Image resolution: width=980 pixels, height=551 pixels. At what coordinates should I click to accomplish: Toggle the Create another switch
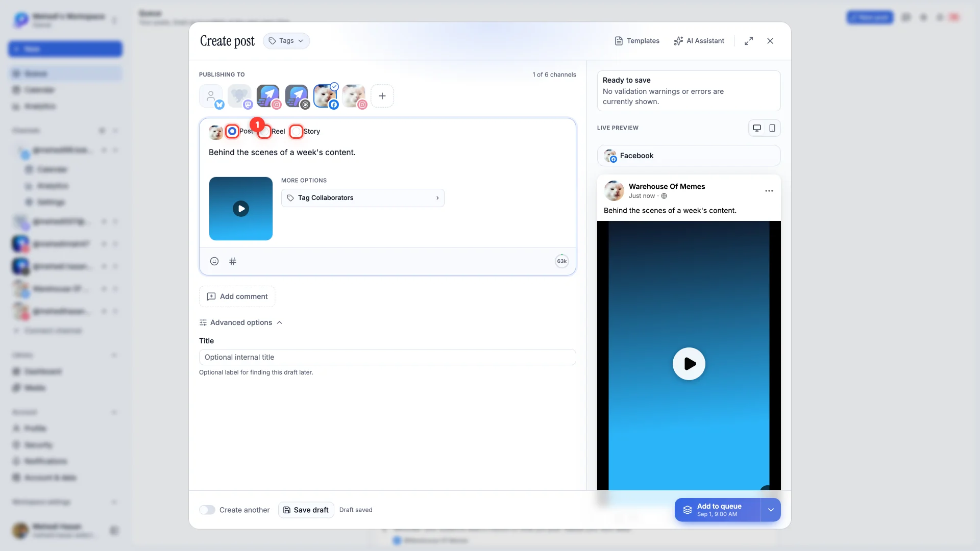[207, 510]
